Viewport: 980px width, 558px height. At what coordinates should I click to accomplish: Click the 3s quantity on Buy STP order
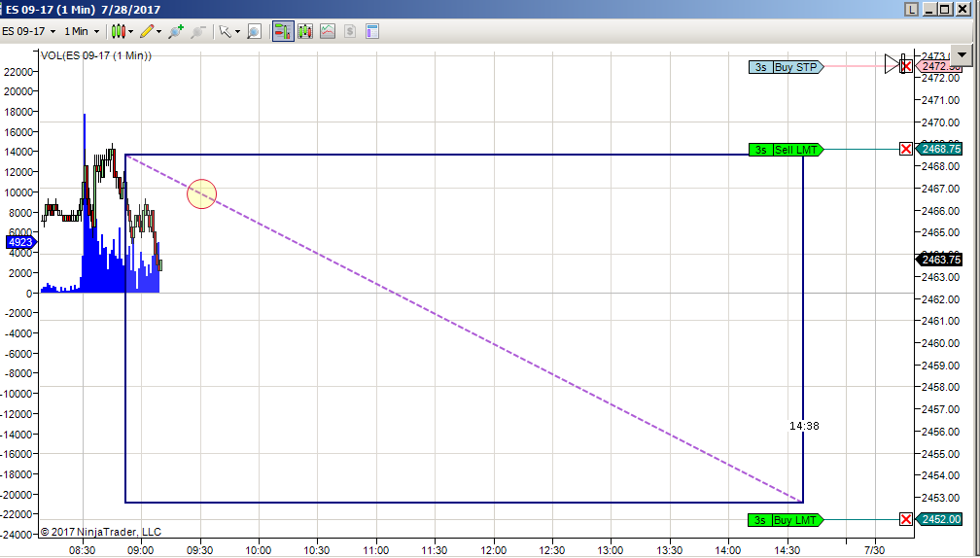(761, 67)
